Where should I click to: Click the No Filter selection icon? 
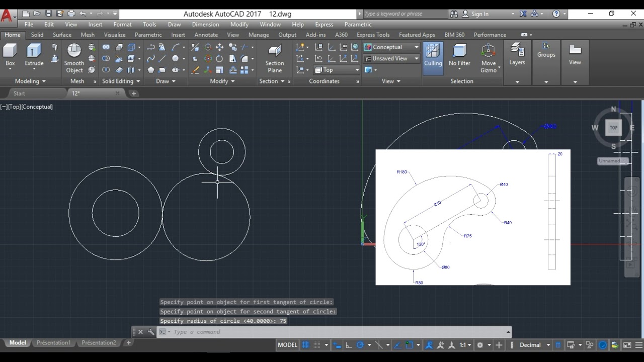[x=459, y=51]
